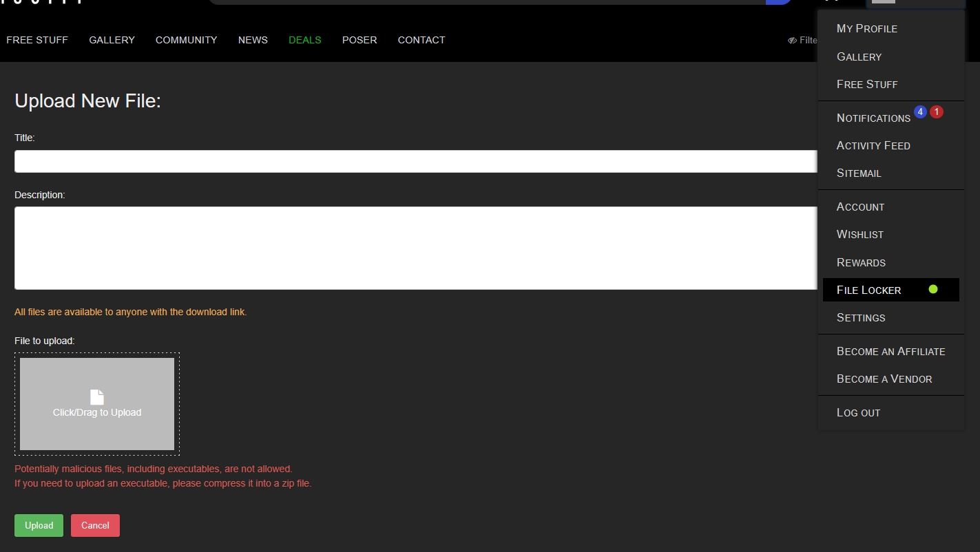This screenshot has height=552, width=980.
Task: Click the green Upload button
Action: [x=39, y=525]
